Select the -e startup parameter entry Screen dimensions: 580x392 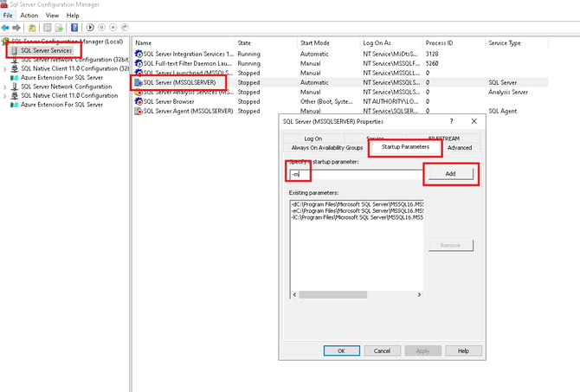point(358,211)
